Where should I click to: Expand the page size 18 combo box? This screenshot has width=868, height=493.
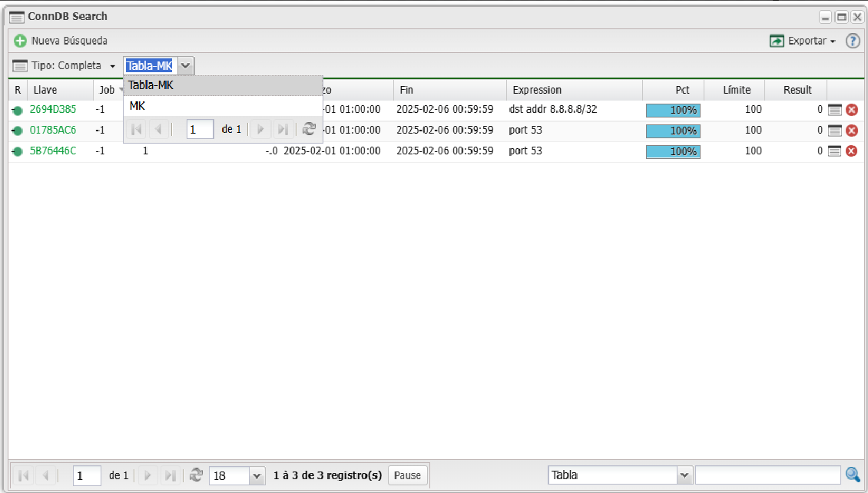point(257,476)
